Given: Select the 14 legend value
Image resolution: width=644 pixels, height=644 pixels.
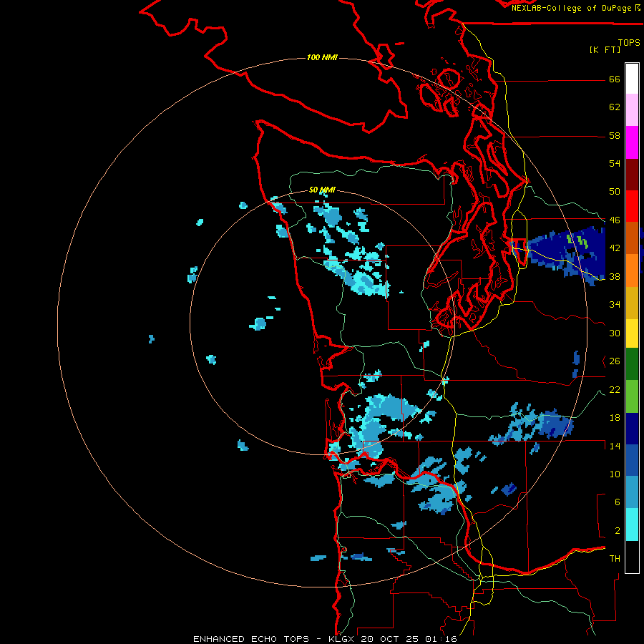Looking at the screenshot, I should pyautogui.click(x=615, y=446).
